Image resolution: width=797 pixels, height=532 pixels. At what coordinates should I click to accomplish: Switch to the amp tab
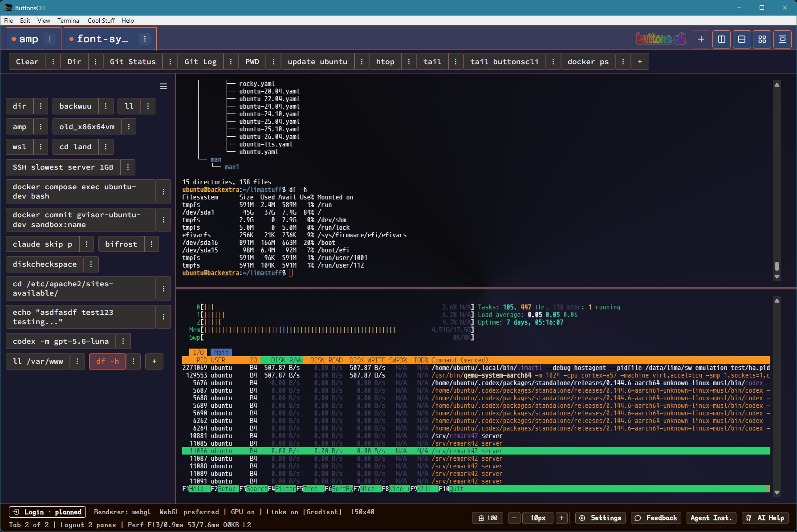tap(28, 39)
